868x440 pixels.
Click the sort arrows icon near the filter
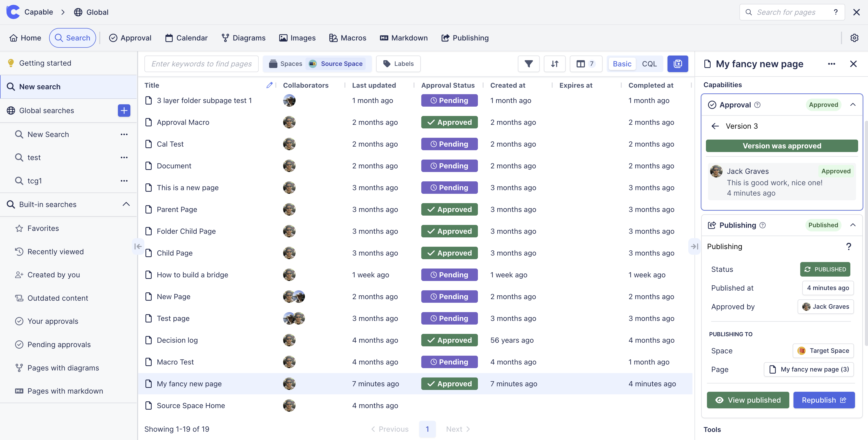(555, 64)
